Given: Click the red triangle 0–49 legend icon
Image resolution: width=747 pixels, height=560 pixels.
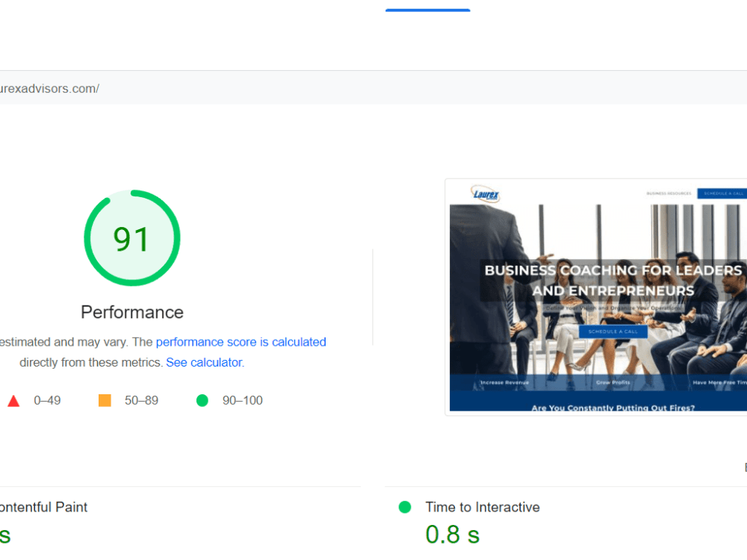Looking at the screenshot, I should click(x=13, y=401).
